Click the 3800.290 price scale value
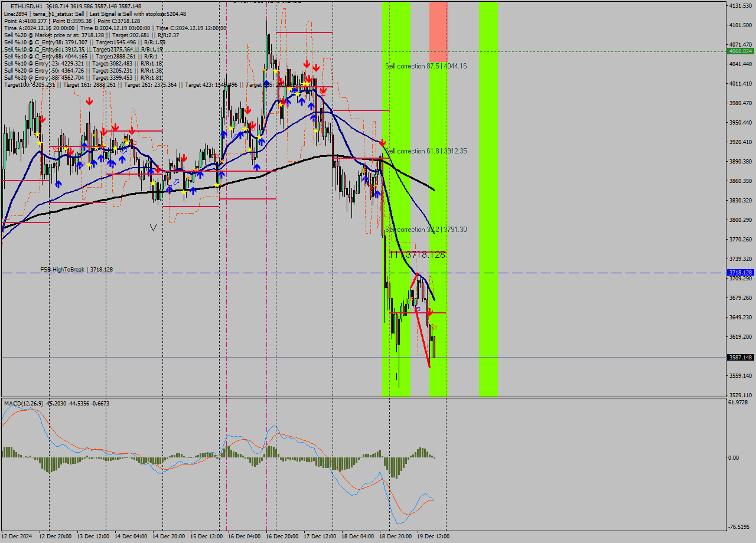 (x=740, y=220)
